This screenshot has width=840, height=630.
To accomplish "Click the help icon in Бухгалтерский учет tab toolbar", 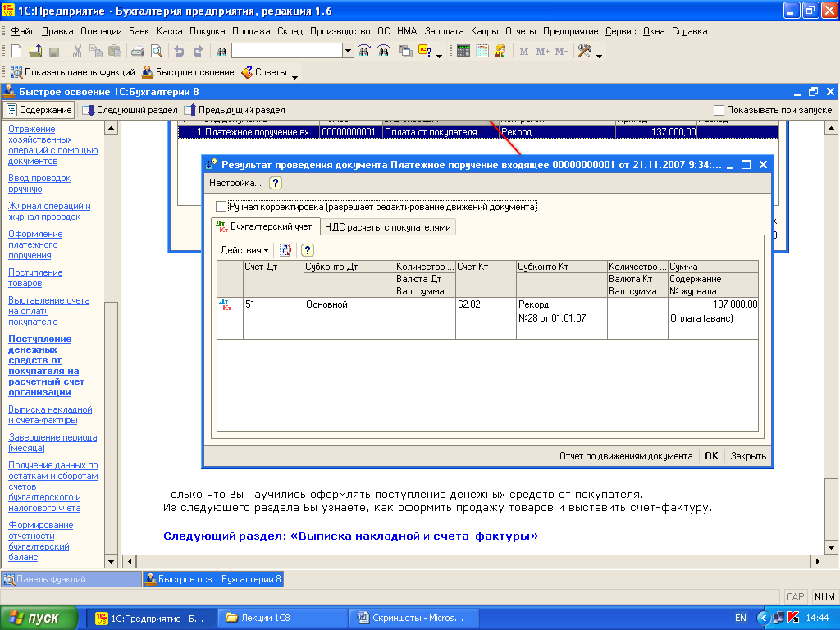I will pyautogui.click(x=307, y=250).
